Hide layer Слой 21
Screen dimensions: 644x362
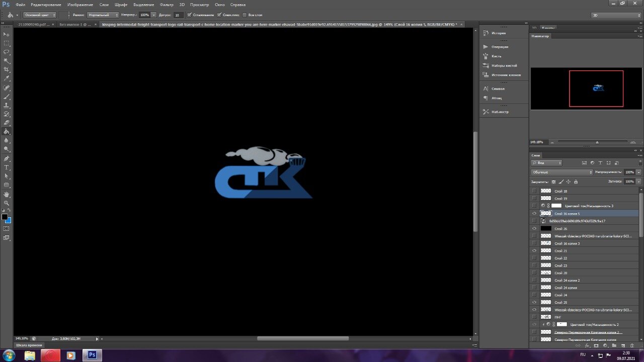tap(534, 250)
